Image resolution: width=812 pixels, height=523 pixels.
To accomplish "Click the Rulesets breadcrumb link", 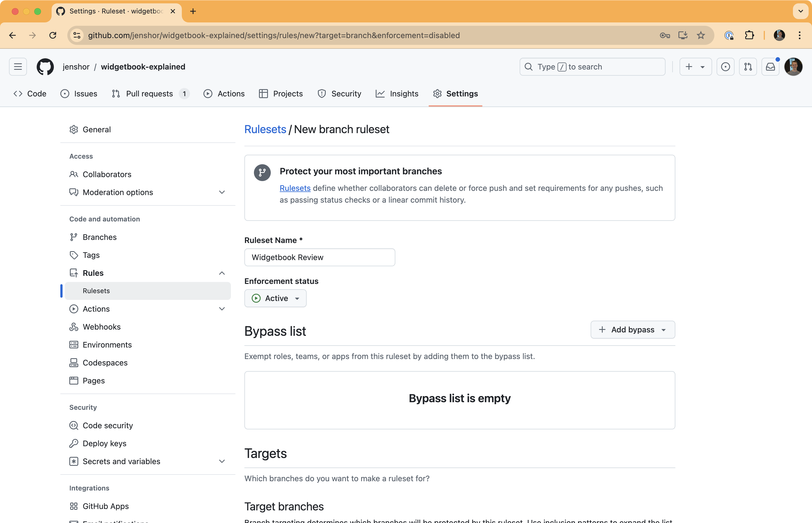I will (x=265, y=129).
